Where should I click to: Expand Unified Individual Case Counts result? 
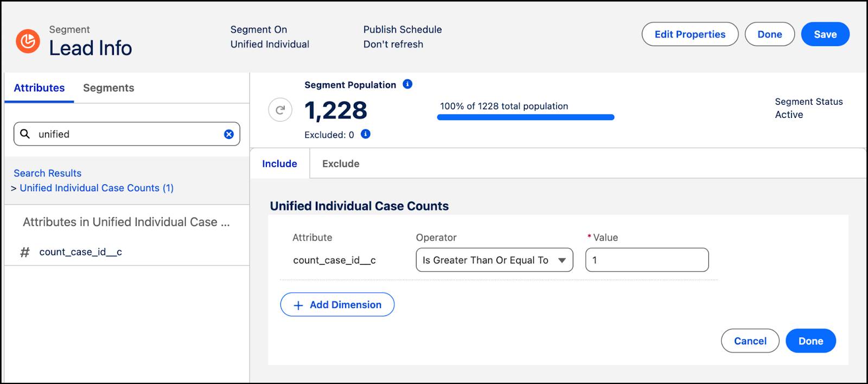14,188
